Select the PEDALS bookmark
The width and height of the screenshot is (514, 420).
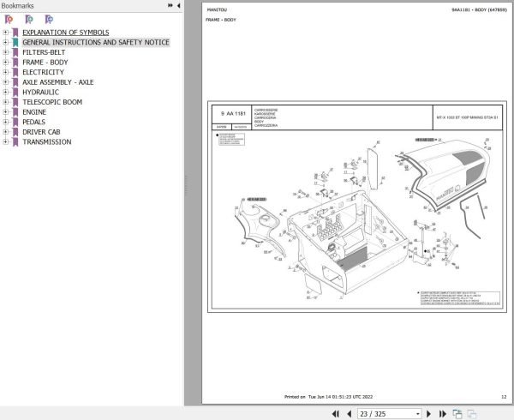33,122
